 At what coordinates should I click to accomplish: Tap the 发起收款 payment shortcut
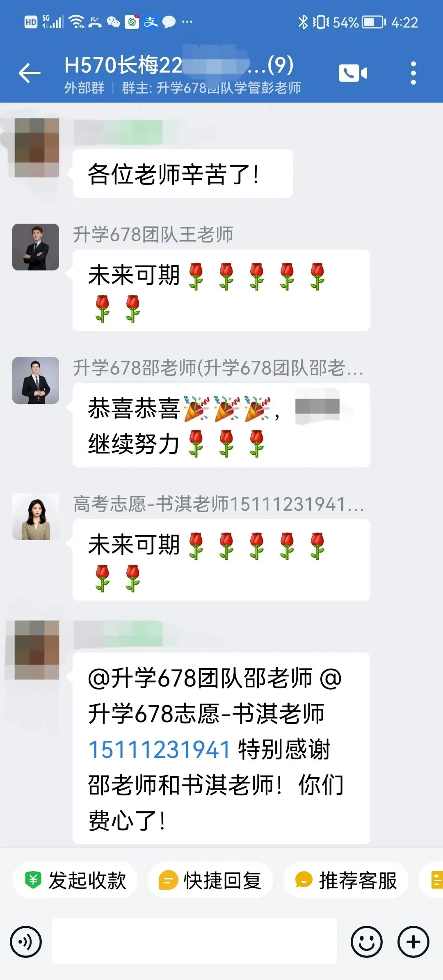75,880
